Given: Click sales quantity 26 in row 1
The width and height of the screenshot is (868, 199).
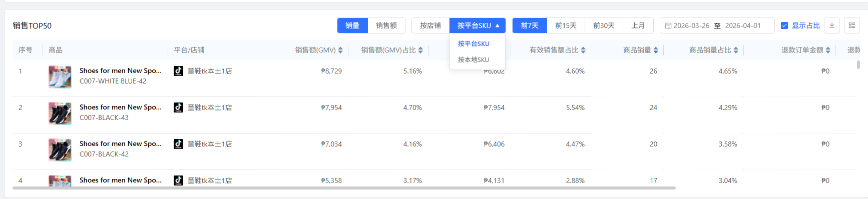Looking at the screenshot, I should pos(653,71).
